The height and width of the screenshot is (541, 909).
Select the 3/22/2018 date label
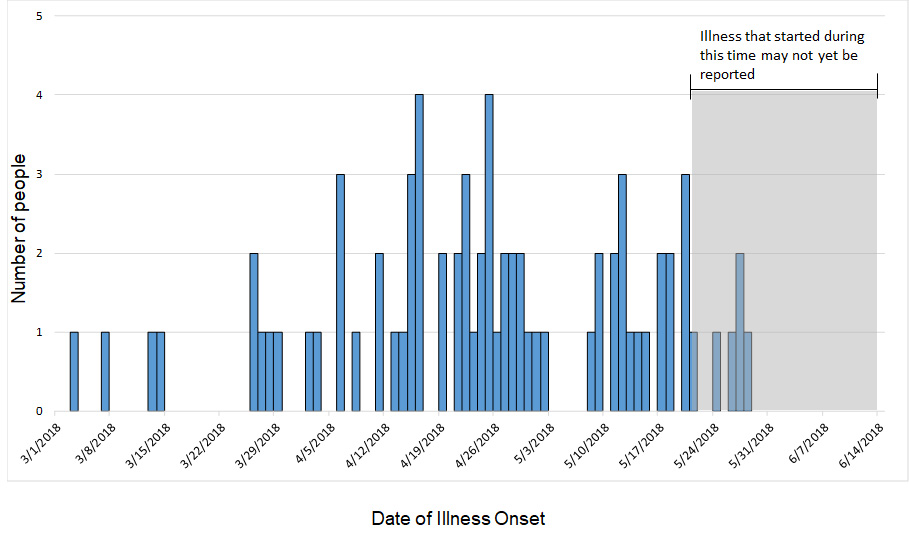tap(202, 445)
